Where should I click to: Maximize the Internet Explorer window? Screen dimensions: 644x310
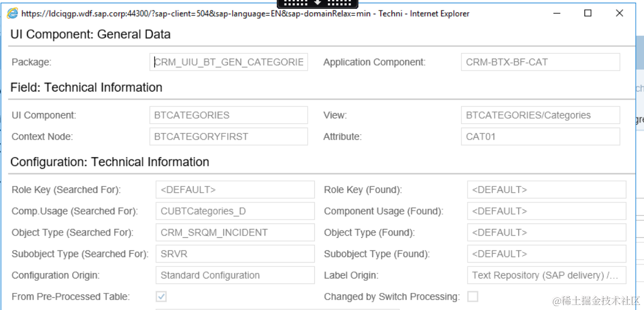(588, 13)
